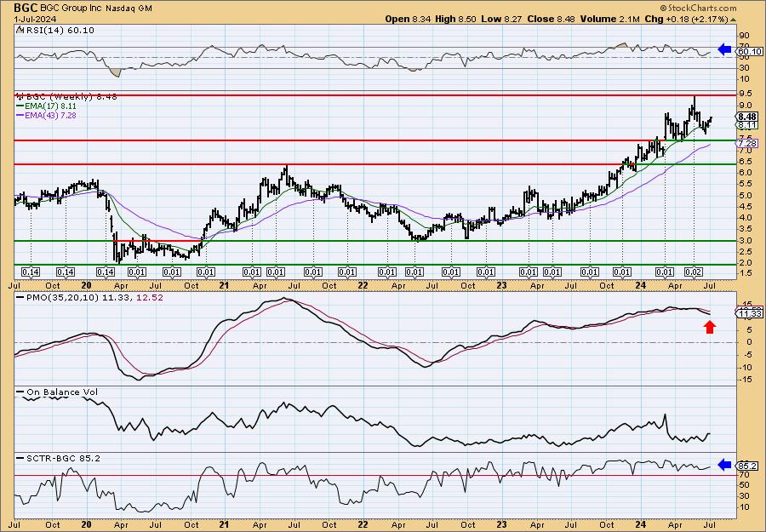The image size is (766, 532).
Task: Click the 85.2 SCTR tag on right axis
Action: (x=748, y=466)
